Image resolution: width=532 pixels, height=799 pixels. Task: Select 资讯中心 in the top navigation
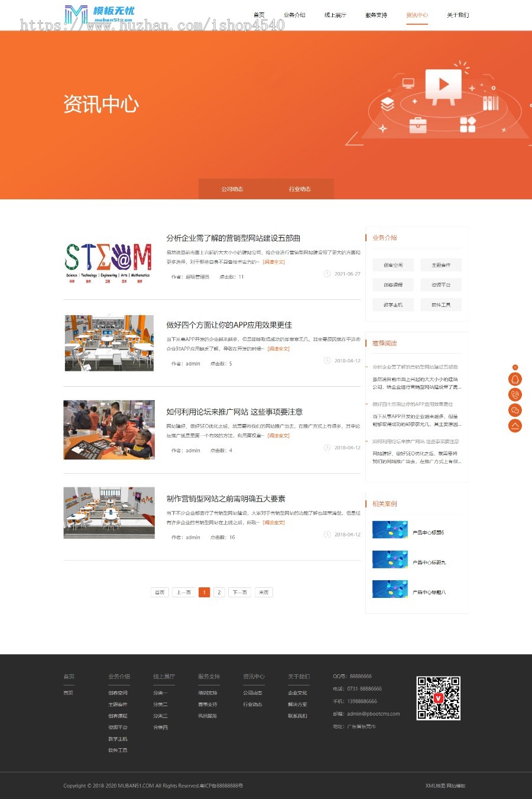417,15
